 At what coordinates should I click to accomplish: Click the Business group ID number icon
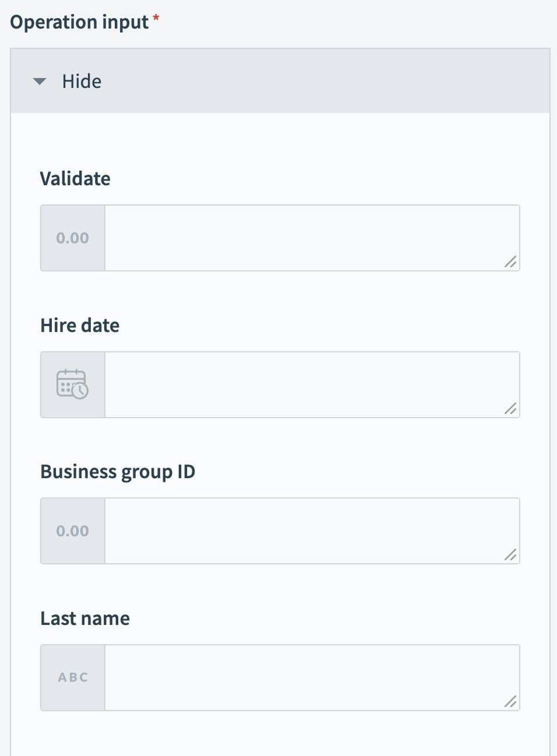pos(73,531)
